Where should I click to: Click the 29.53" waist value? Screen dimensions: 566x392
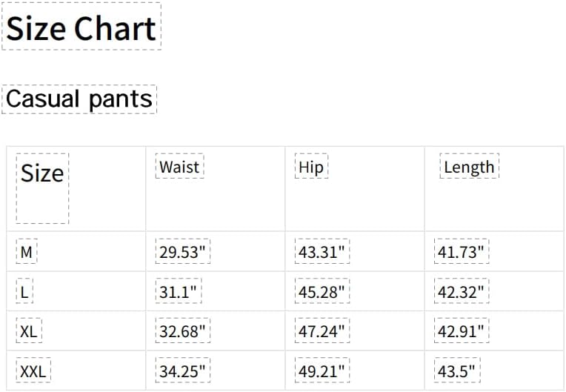point(183,251)
